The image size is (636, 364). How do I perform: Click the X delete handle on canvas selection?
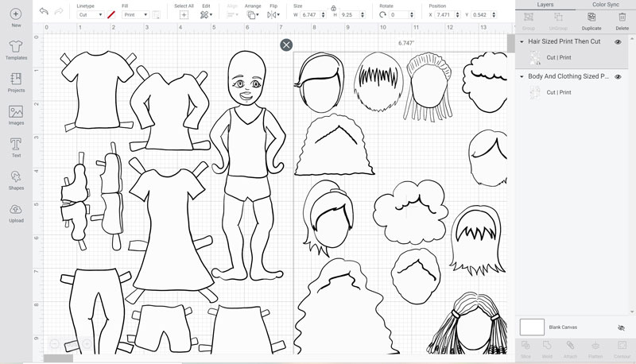[x=286, y=45]
